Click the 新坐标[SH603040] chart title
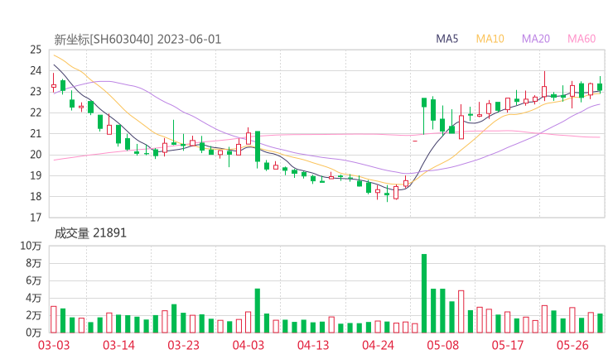This screenshot has width=613, height=364. point(104,40)
